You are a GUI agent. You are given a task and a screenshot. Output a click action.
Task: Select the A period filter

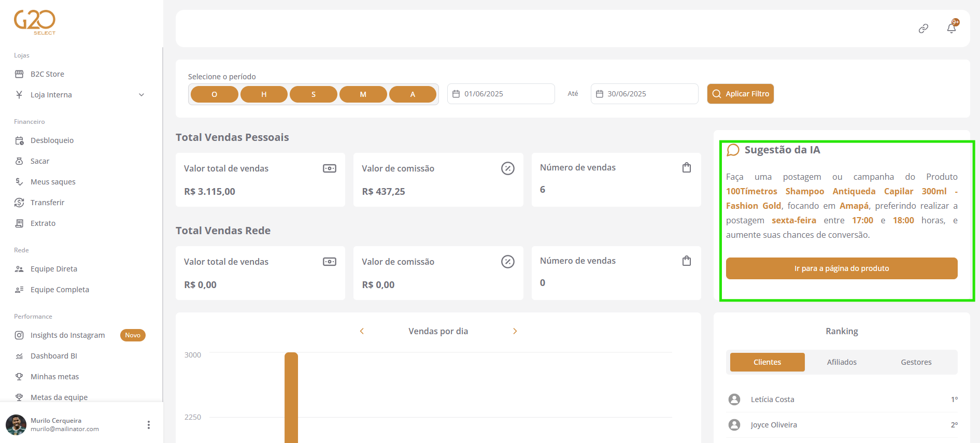[413, 94]
